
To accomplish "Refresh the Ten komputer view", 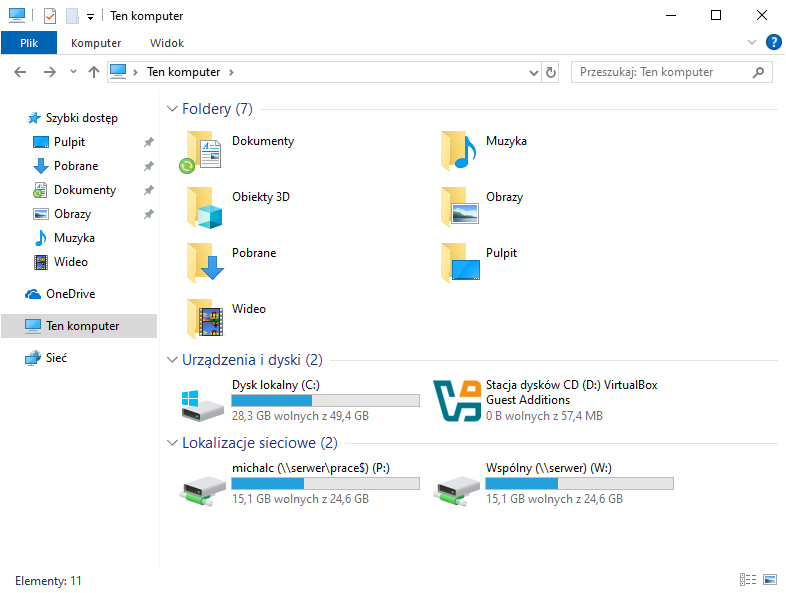I will (x=551, y=72).
